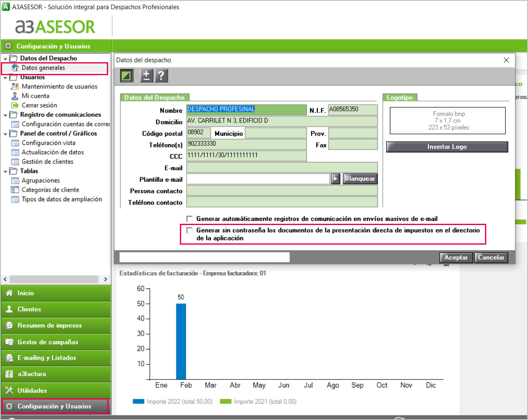Screen dimensions: 528x420
Task: Click the Mi cuenta user icon
Action: pos(15,96)
